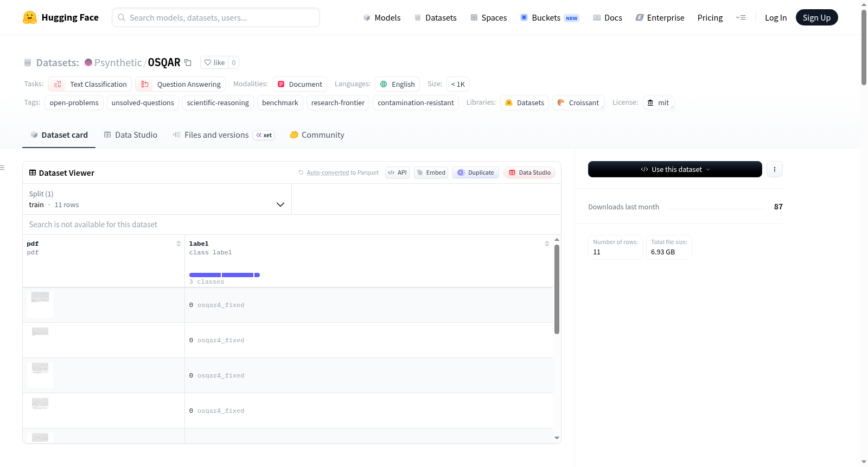Viewport: 868px width, 467px height.
Task: Focus the search models, datasets, users field
Action: tap(216, 17)
